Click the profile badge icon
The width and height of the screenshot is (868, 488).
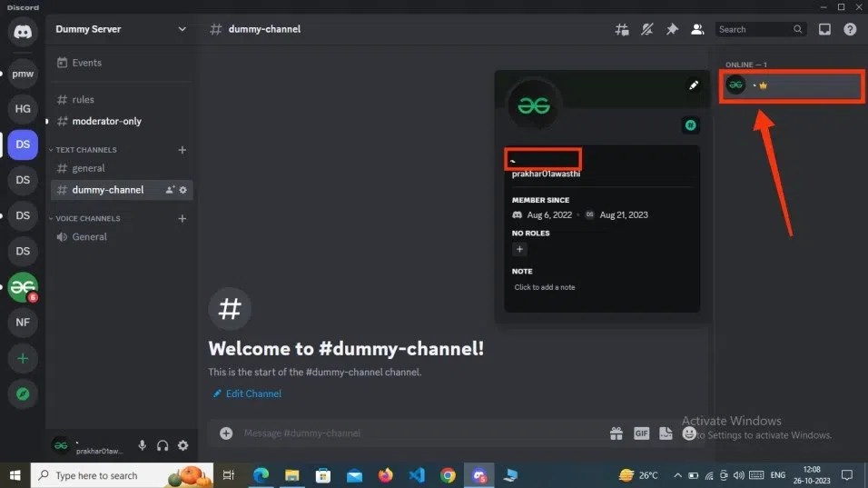coord(690,125)
